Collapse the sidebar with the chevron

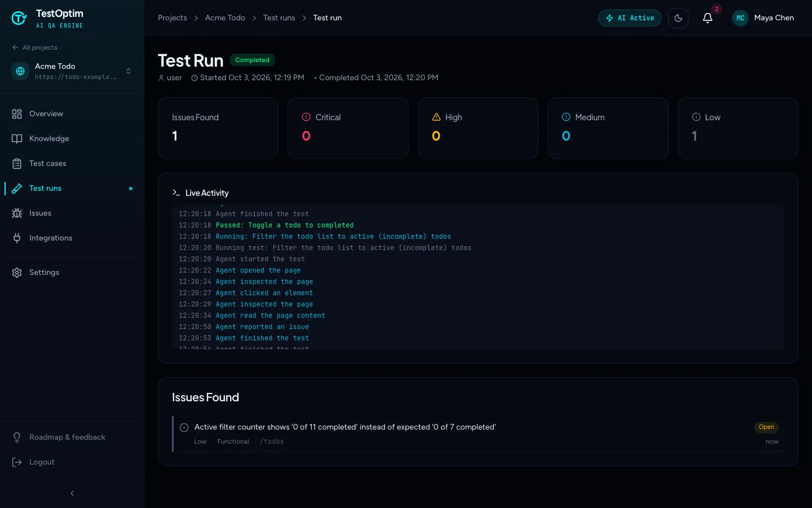pyautogui.click(x=72, y=493)
